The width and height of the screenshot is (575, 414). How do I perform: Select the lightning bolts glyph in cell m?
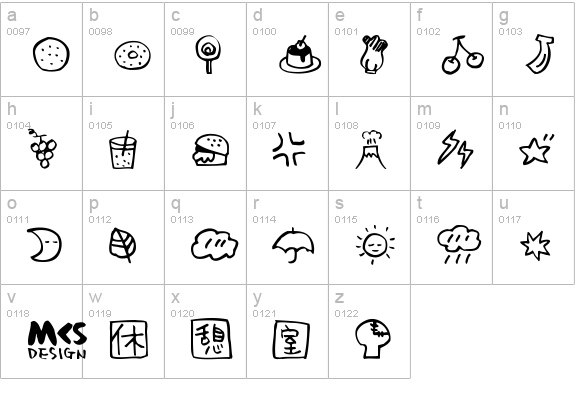(455, 149)
